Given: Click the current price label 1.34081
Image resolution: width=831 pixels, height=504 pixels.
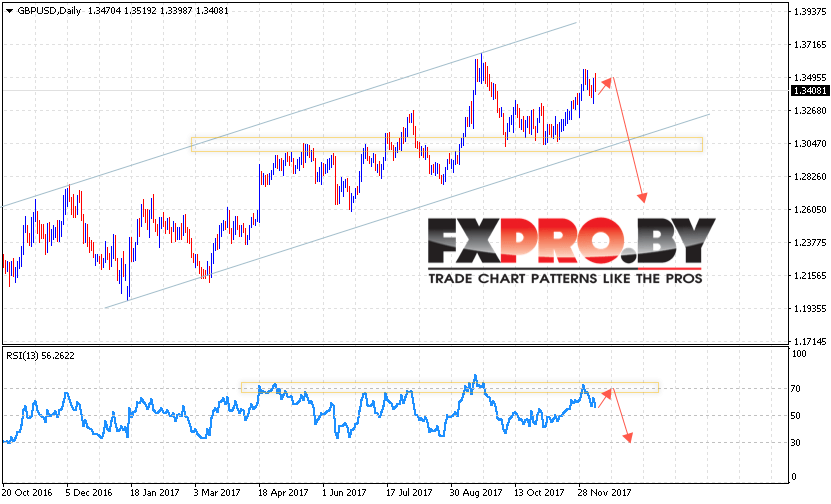Looking at the screenshot, I should point(810,91).
